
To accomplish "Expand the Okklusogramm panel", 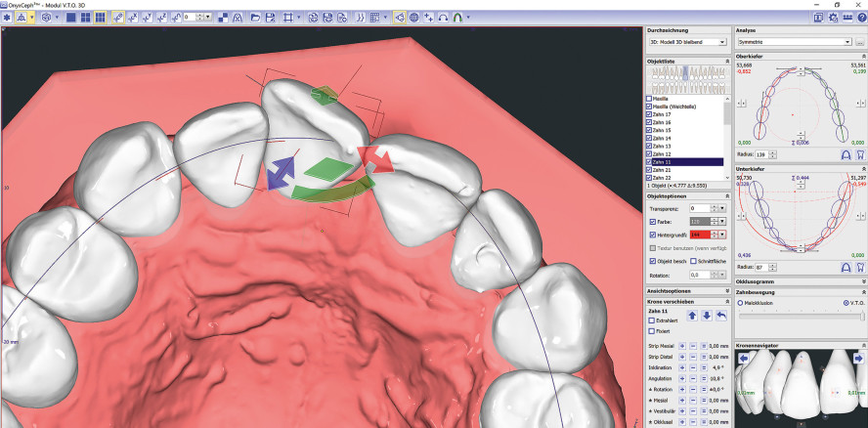I will click(x=863, y=281).
